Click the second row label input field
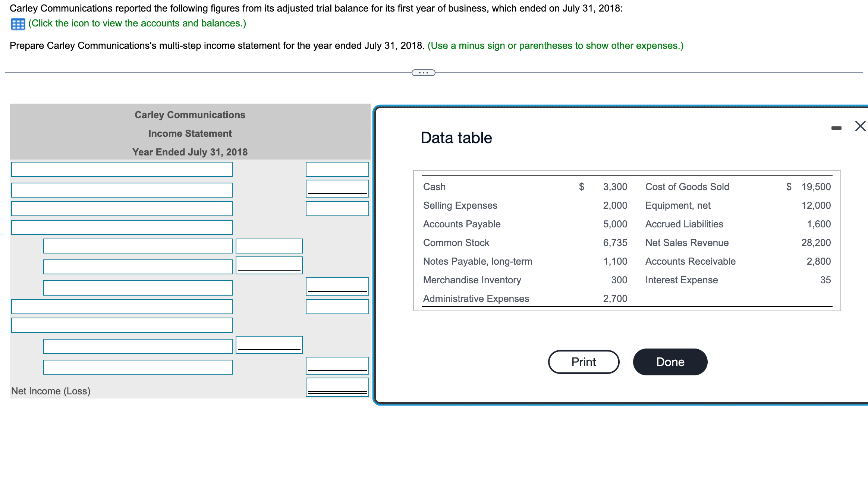Viewport: 868px width, 498px height. tap(122, 190)
